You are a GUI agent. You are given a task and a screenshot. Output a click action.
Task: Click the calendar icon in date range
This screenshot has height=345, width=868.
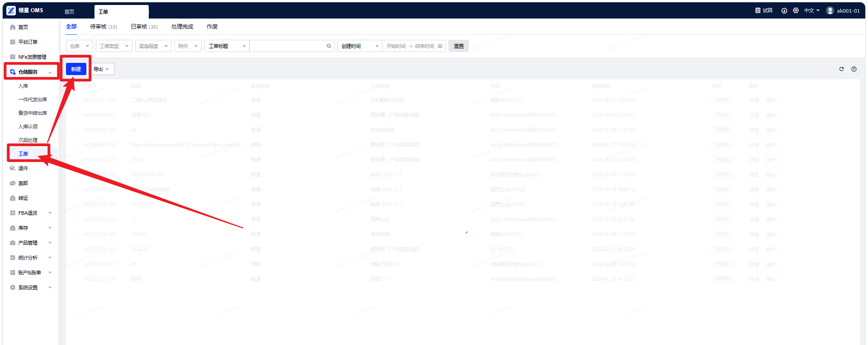tap(440, 46)
